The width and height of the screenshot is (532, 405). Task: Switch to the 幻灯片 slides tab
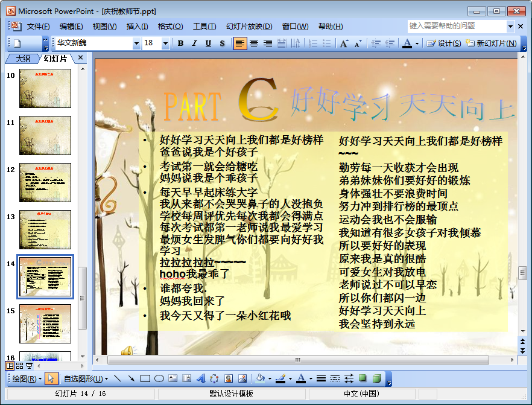click(x=55, y=59)
